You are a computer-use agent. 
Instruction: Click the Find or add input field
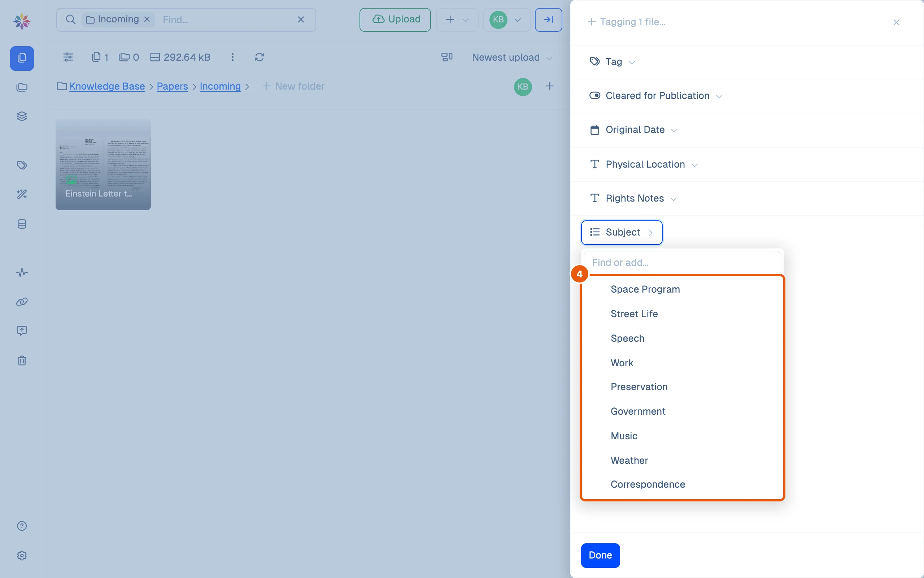coord(683,262)
